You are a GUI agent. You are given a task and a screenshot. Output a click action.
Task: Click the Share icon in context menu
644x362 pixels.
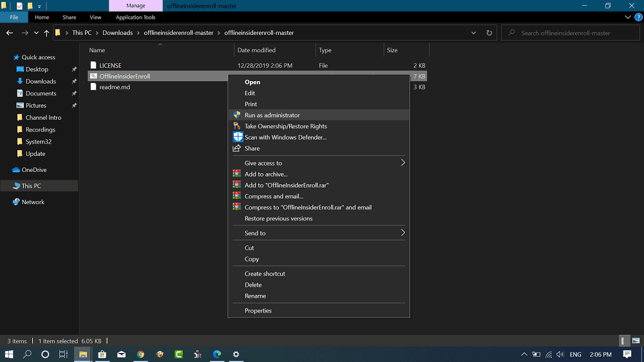pos(237,148)
